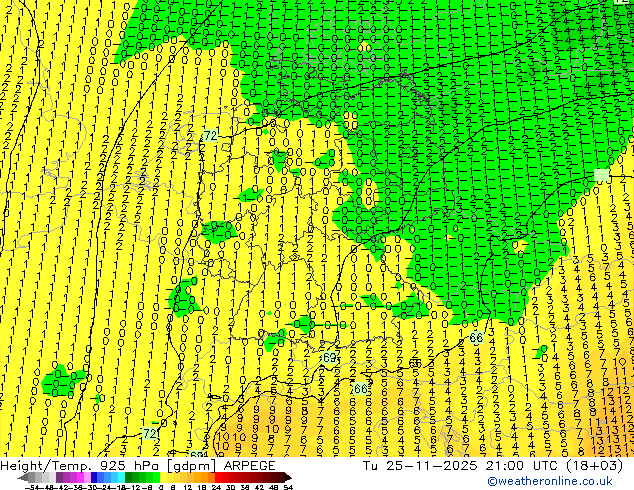The height and width of the screenshot is (490, 634).
Task: Click the pure yellow swatch at legend zero
Action: point(163,478)
